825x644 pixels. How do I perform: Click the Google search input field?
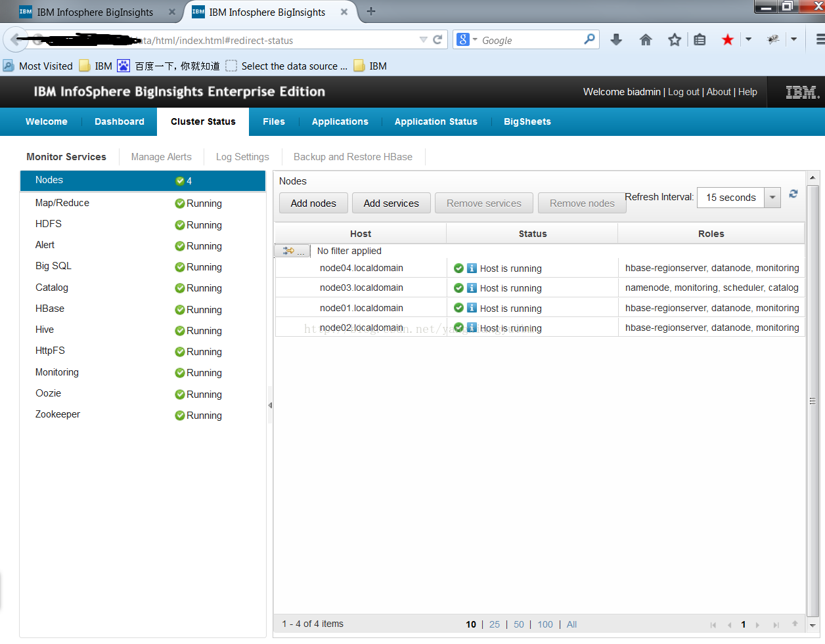(x=531, y=40)
